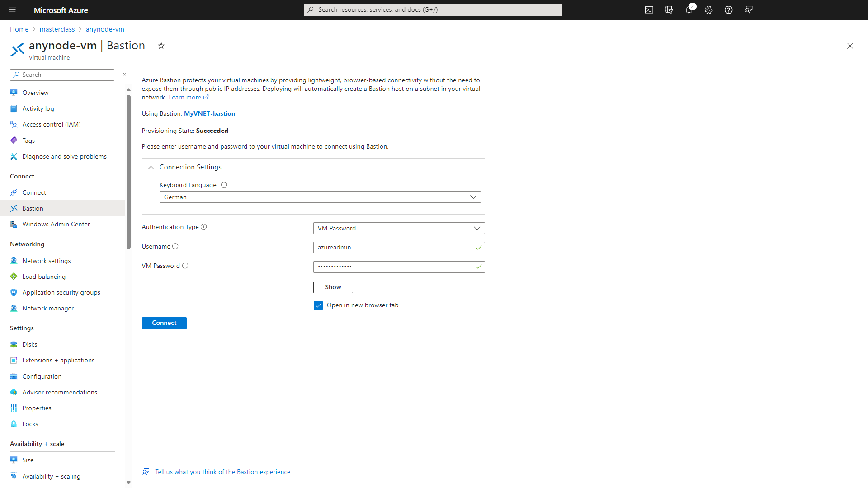Click the MyVNET-bastion link
868x488 pixels.
(x=209, y=113)
